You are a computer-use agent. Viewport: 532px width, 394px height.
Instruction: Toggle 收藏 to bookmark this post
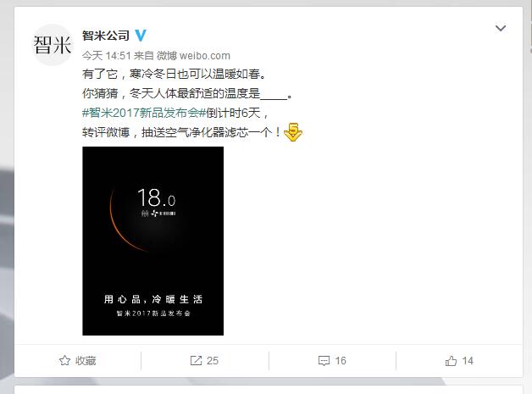pos(78,360)
